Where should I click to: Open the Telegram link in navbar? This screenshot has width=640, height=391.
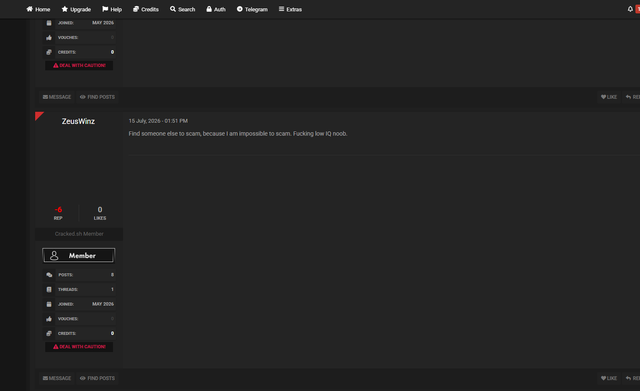[252, 9]
